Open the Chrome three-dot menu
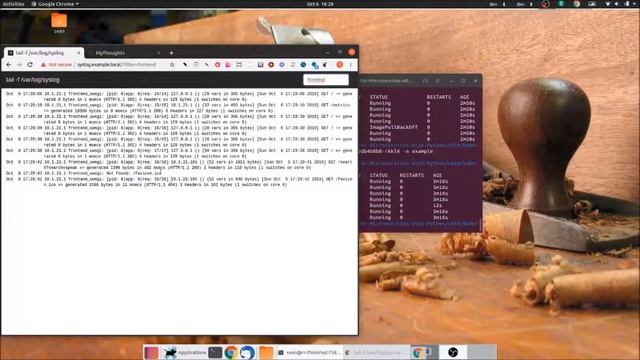The image size is (640, 360). (351, 64)
